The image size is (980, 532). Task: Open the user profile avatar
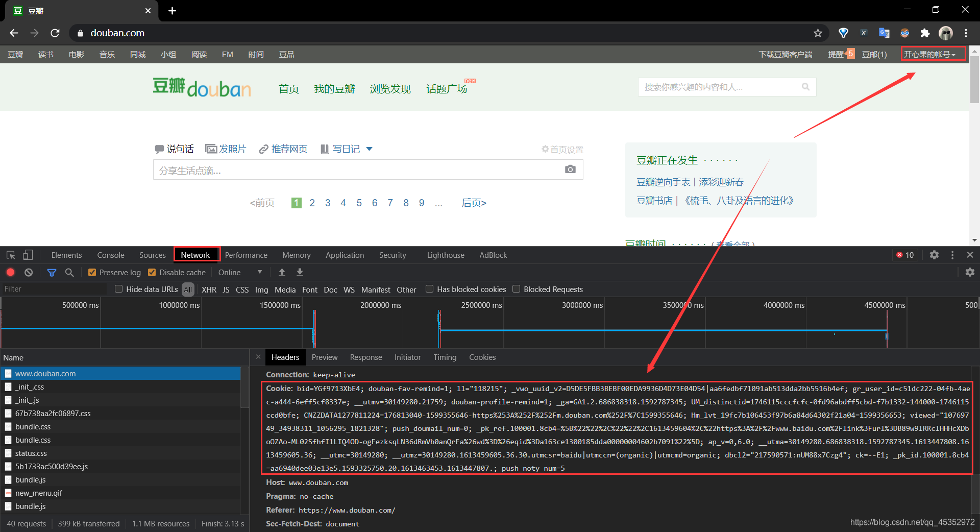pyautogui.click(x=946, y=33)
